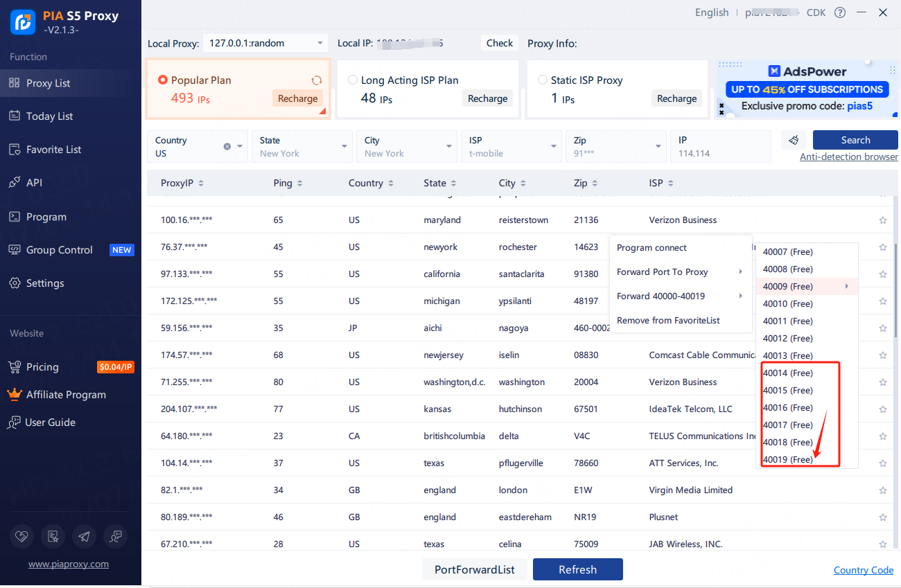
Task: Select the 82.1.***.*** proxy row
Action: click(x=520, y=490)
